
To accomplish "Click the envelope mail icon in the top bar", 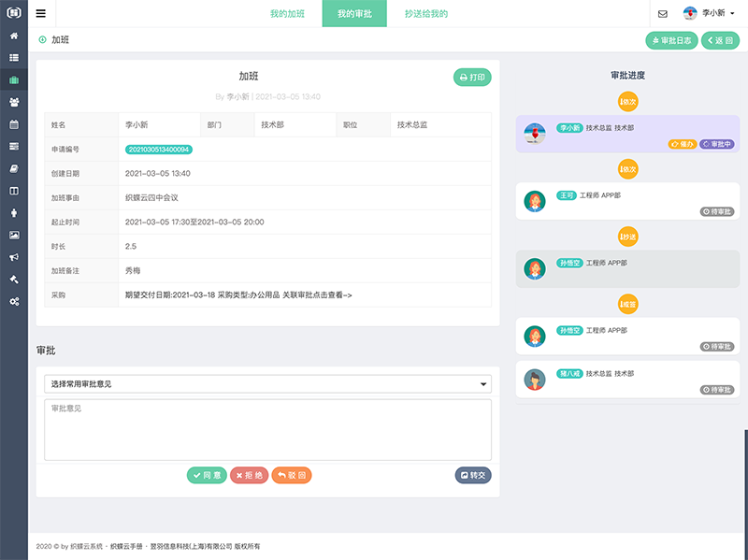I will point(664,13).
